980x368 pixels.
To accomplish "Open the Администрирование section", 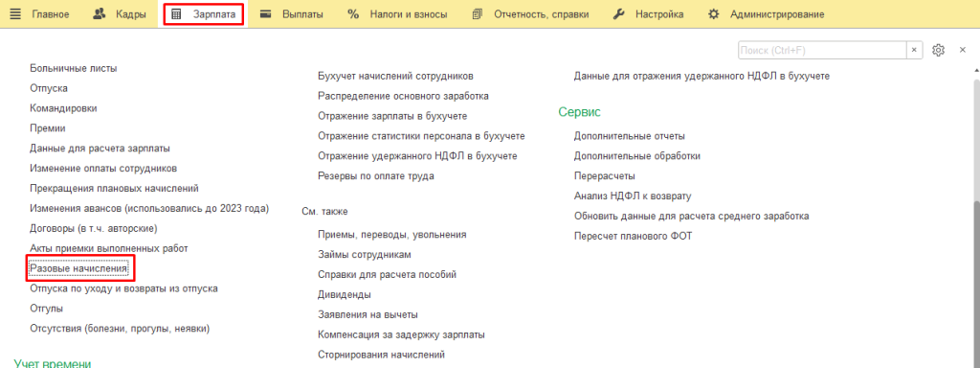I will pos(777,14).
